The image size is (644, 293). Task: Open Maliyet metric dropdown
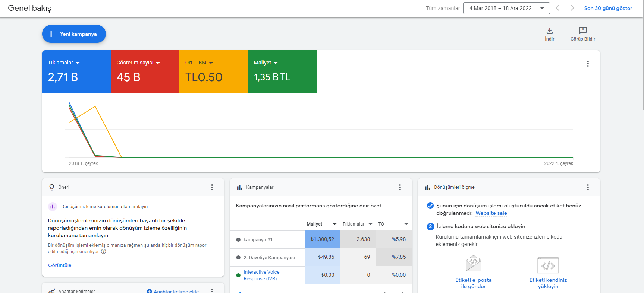(x=266, y=63)
